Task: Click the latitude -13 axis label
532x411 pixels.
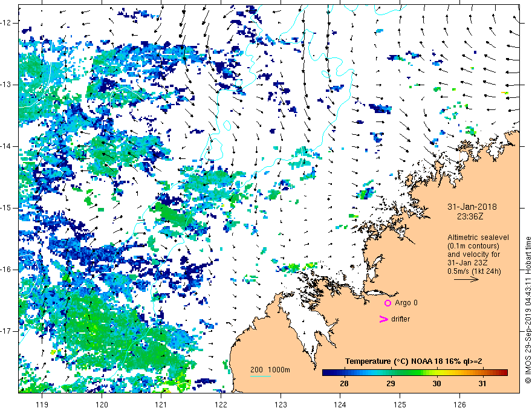Action: click(7, 85)
